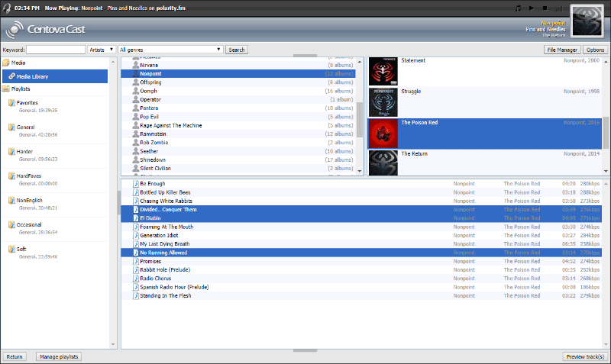Screen dimensions: 611x364
Task: Select the HardFaves playlist icon
Action: coord(11,176)
